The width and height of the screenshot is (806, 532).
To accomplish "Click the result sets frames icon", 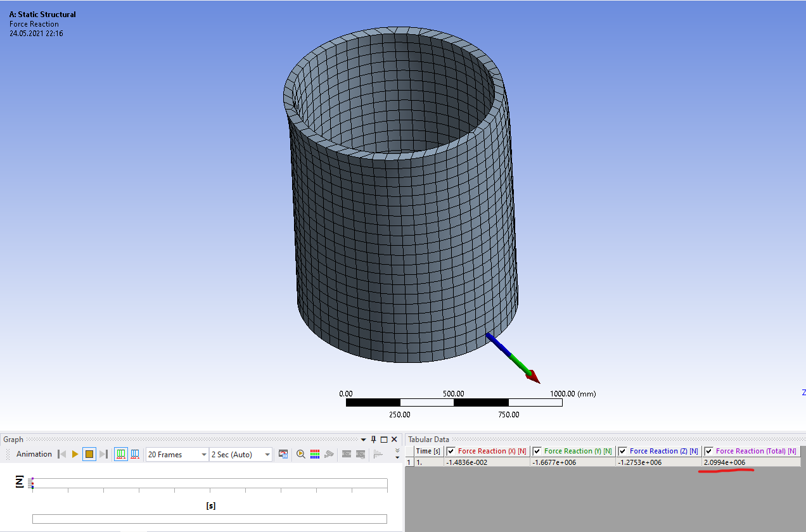I will coord(135,454).
